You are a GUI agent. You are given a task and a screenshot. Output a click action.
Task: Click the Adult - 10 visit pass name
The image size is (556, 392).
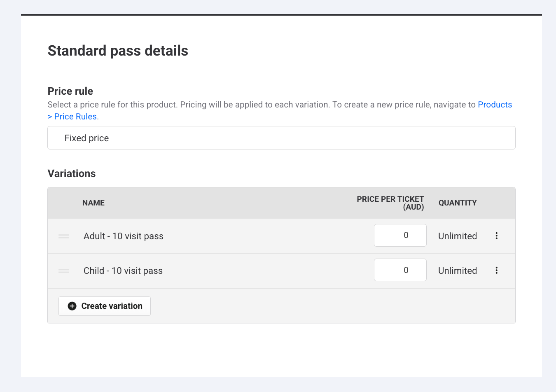(x=124, y=236)
